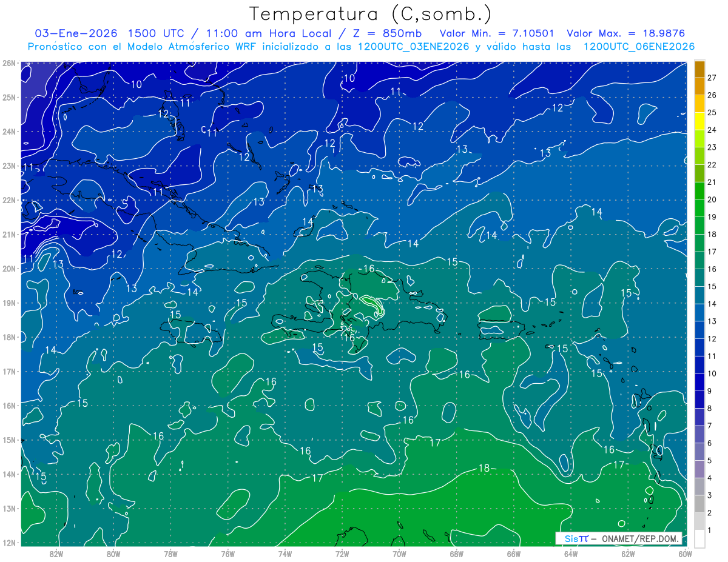Viewport: 728px width, 562px height.
Task: Click the '15N' latitude axis label
Action: [x=8, y=440]
